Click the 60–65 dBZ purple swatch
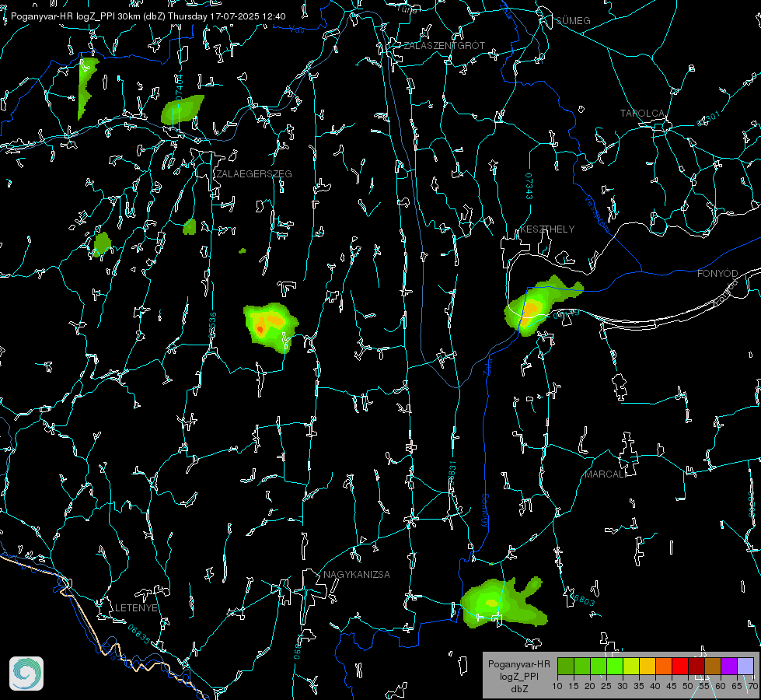The image size is (761, 700). click(x=729, y=666)
